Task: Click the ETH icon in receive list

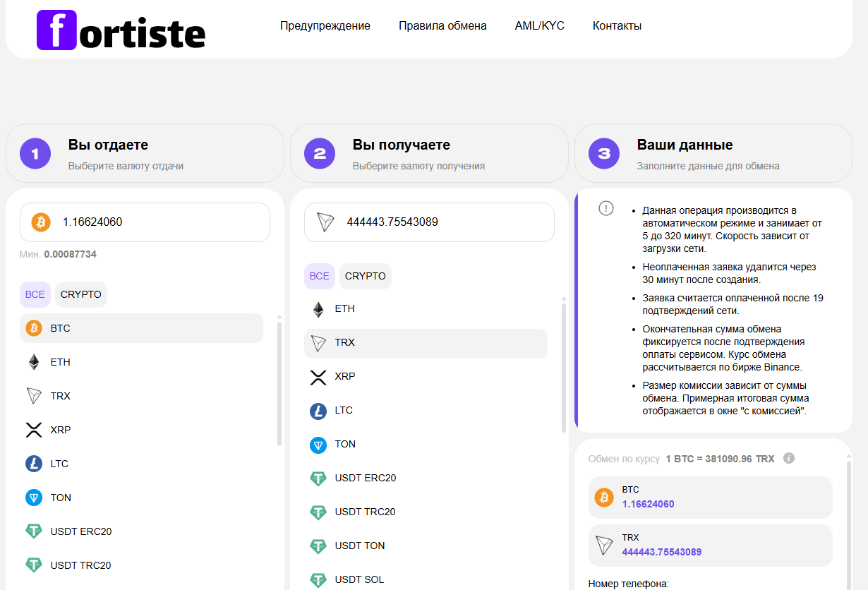Action: [x=318, y=309]
